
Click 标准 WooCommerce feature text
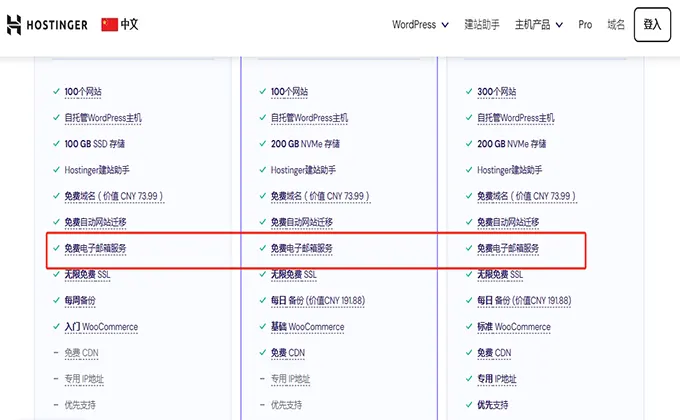pos(513,327)
